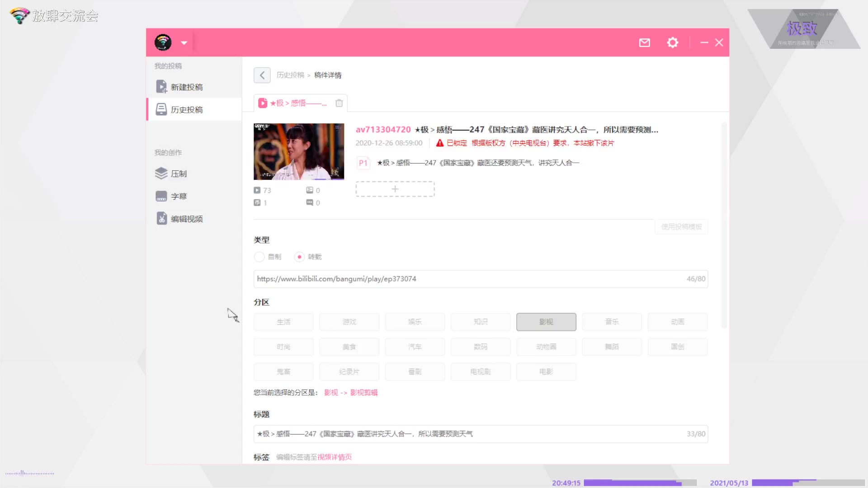Click the 影视剪辑 selected subcategory text
The height and width of the screenshot is (488, 868).
[364, 392]
